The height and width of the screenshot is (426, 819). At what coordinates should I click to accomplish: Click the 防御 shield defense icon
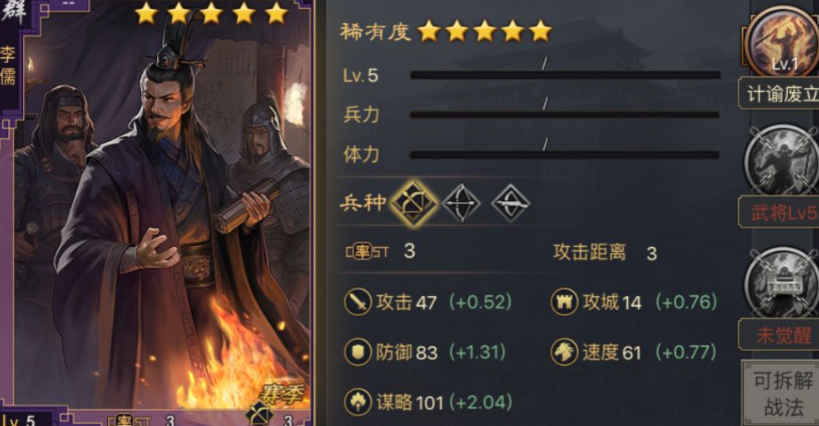[x=358, y=352]
